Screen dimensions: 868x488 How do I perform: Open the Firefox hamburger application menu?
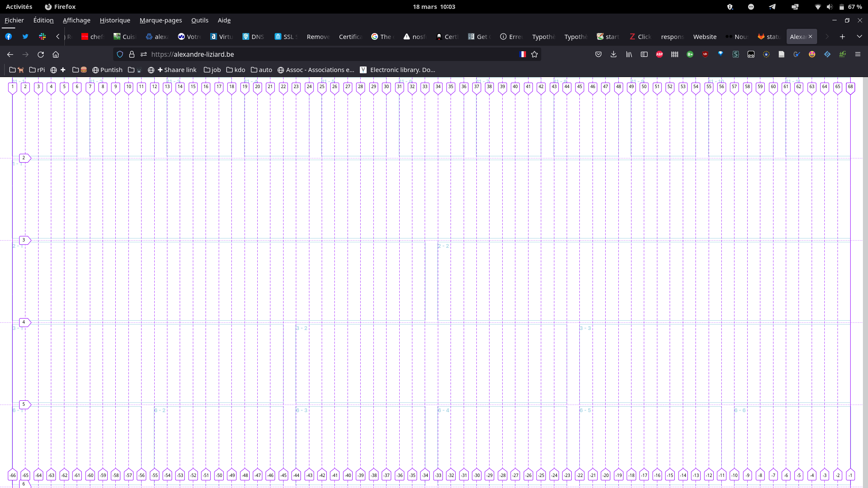pos(858,54)
